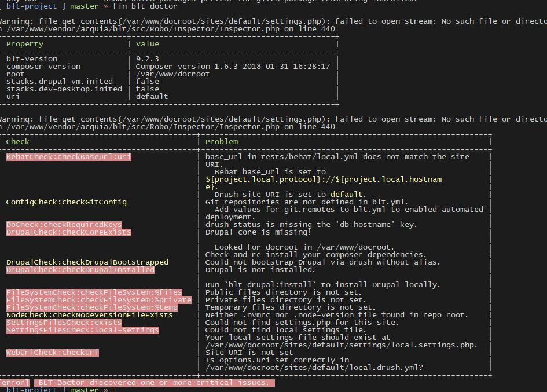Click 'ConfigCheck:checkGitConfig' check name
The height and width of the screenshot is (392, 547).
[67, 202]
